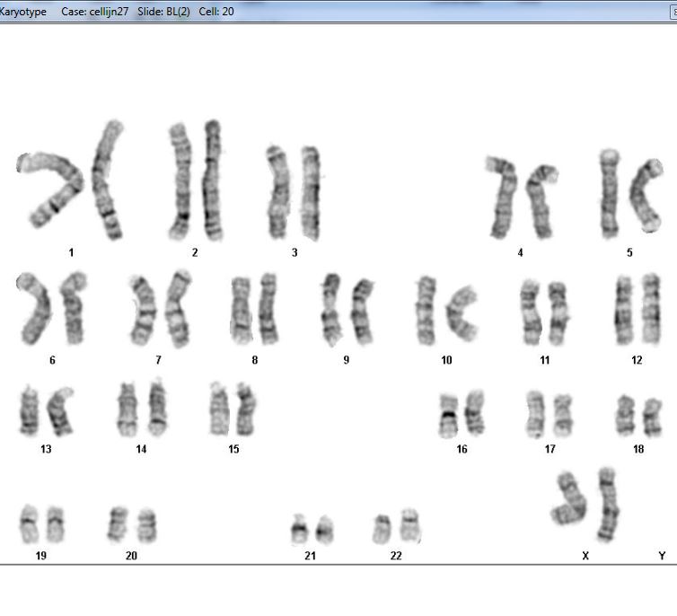Select the chromosome 10 pair image
677x616 pixels.
pos(447,311)
